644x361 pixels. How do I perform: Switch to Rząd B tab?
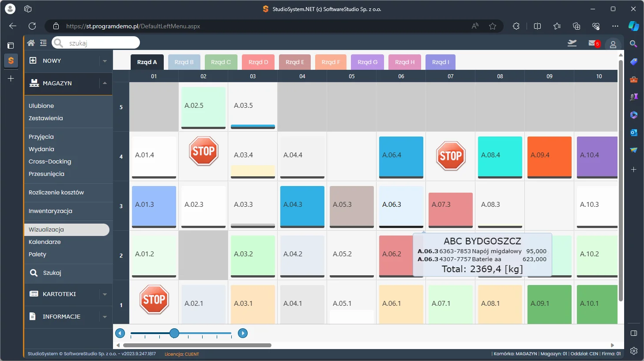point(184,62)
